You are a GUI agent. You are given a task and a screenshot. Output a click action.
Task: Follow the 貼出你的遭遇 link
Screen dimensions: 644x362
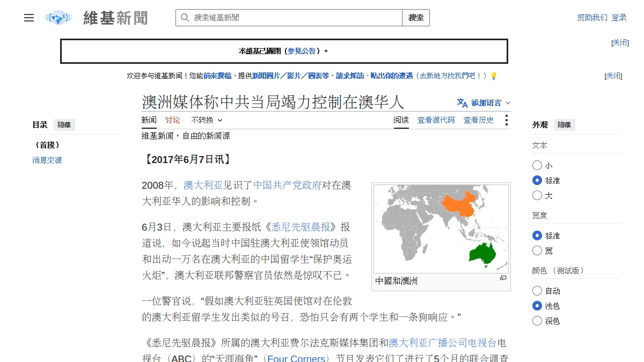pyautogui.click(x=392, y=76)
